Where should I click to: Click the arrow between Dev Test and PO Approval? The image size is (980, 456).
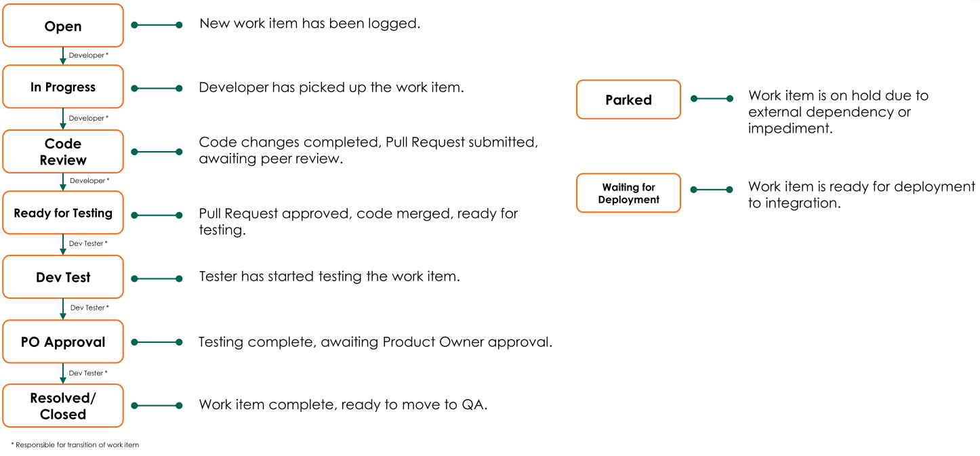(x=63, y=308)
